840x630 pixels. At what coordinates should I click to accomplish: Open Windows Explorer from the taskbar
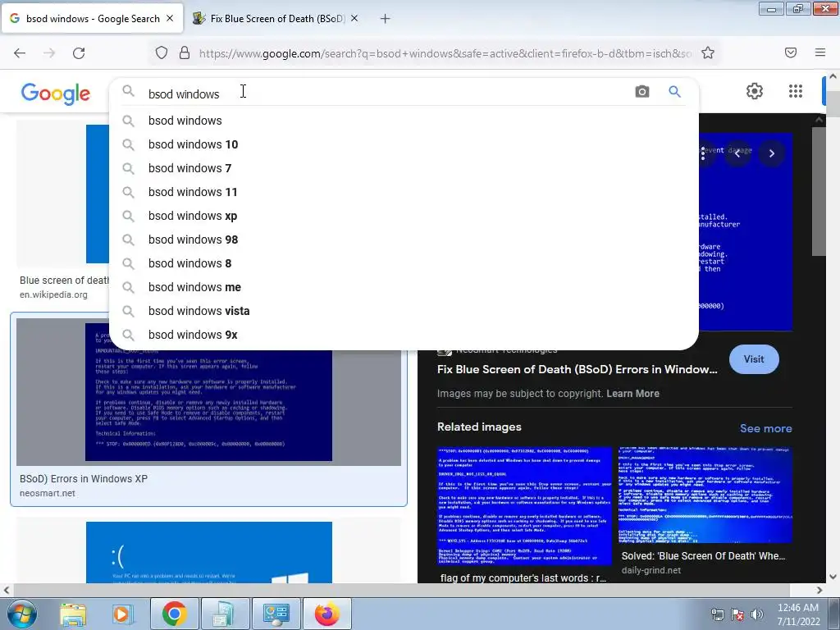(73, 614)
